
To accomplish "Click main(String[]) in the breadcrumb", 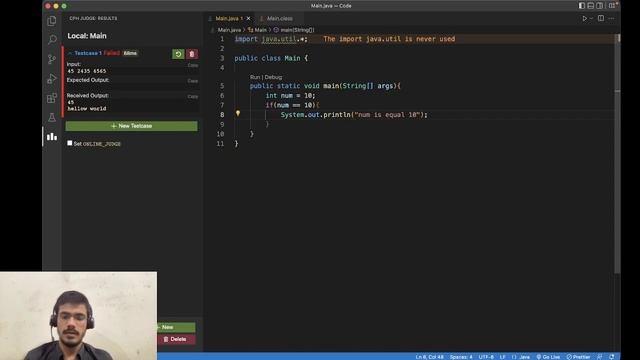I will pos(294,30).
